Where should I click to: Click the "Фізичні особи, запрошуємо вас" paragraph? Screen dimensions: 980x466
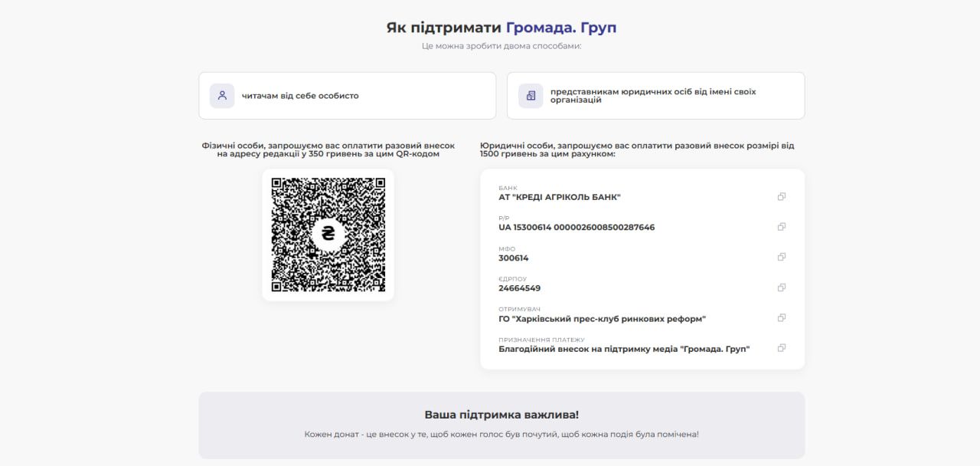pos(328,149)
